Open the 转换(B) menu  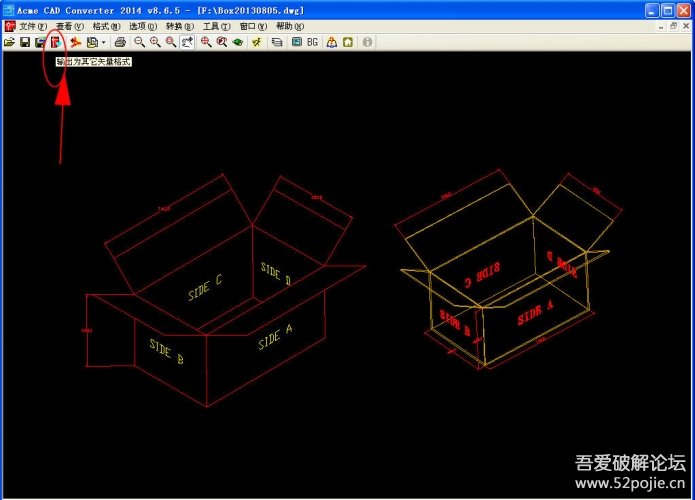180,27
